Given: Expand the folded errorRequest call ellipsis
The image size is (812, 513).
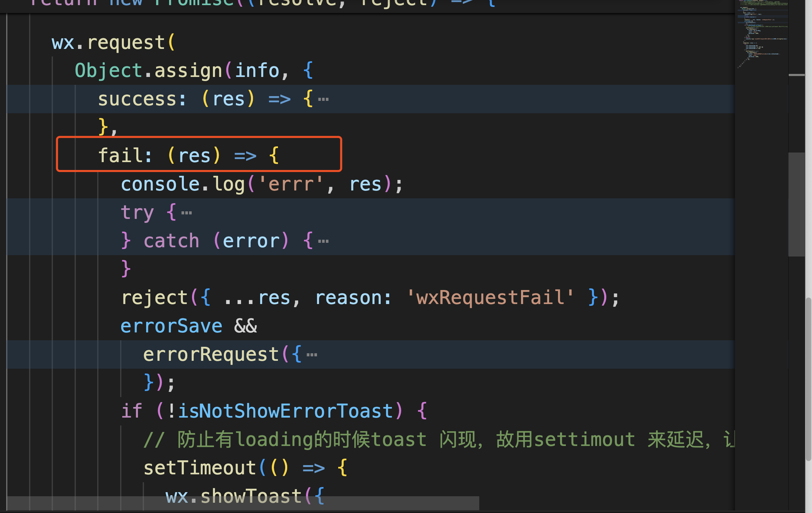Looking at the screenshot, I should 312,355.
